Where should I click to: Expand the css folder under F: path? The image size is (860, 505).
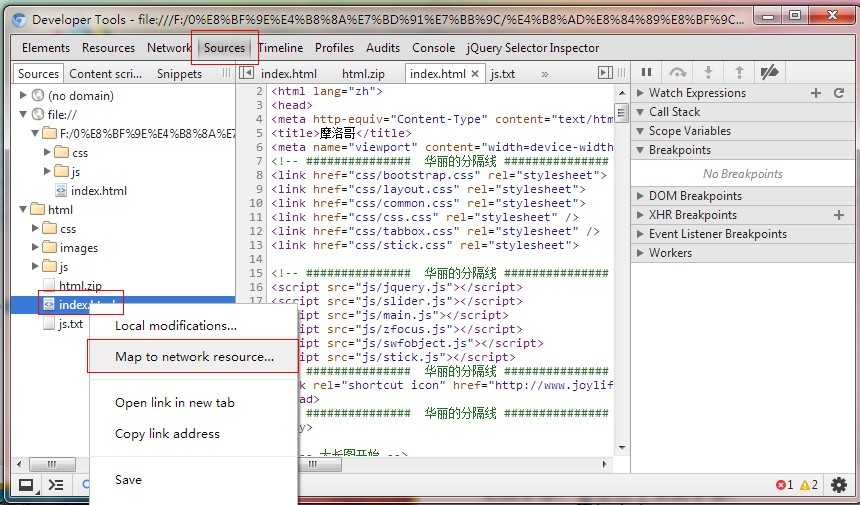(47, 152)
